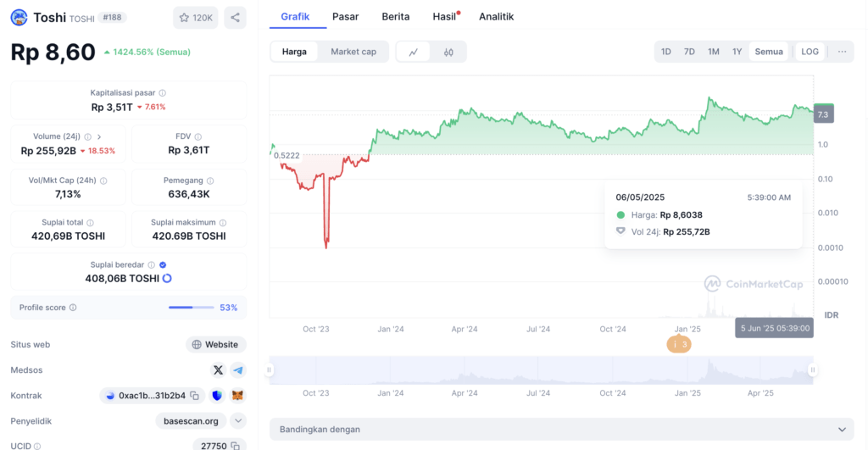868x450 pixels.
Task: Set chart range to 1M
Action: point(714,52)
